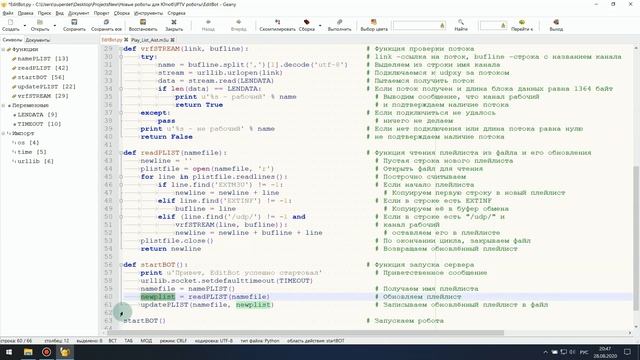Compile file using the Скомпилировать icon
This screenshot has height=360, width=640.
(x=278, y=22)
